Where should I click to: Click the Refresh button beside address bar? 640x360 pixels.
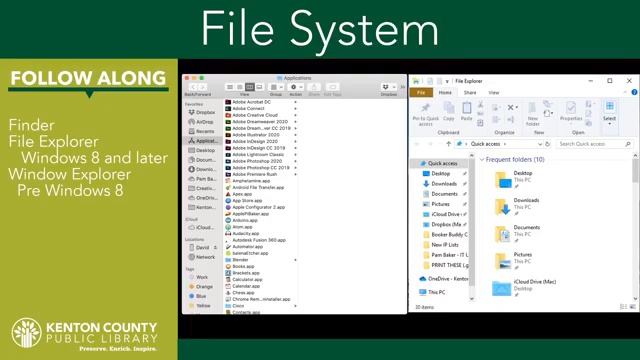pyautogui.click(x=548, y=144)
